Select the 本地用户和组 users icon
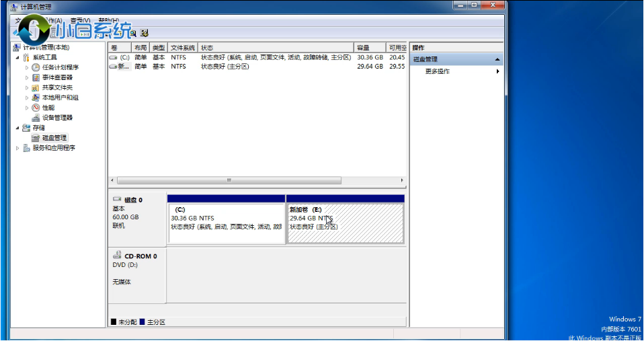The image size is (644, 341). coord(36,98)
